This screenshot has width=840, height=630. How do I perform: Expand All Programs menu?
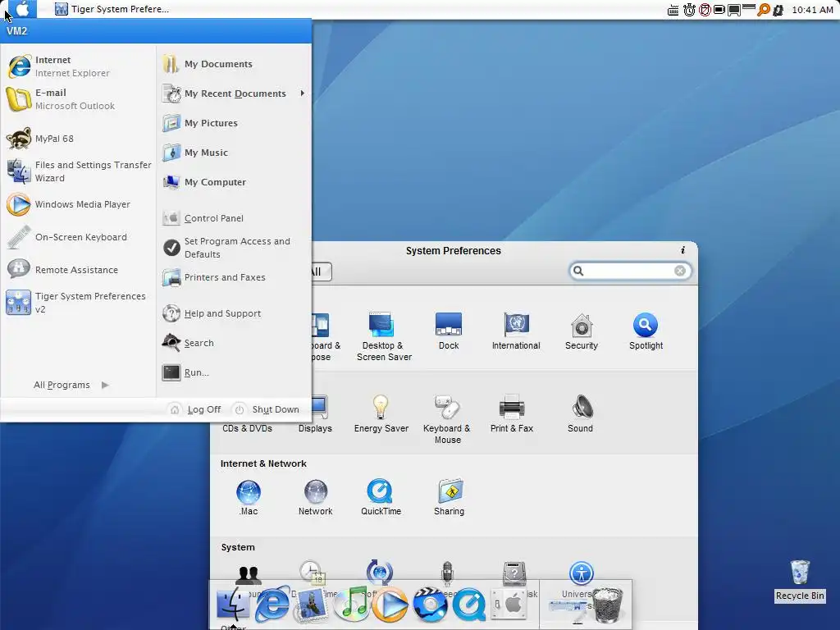(x=71, y=386)
